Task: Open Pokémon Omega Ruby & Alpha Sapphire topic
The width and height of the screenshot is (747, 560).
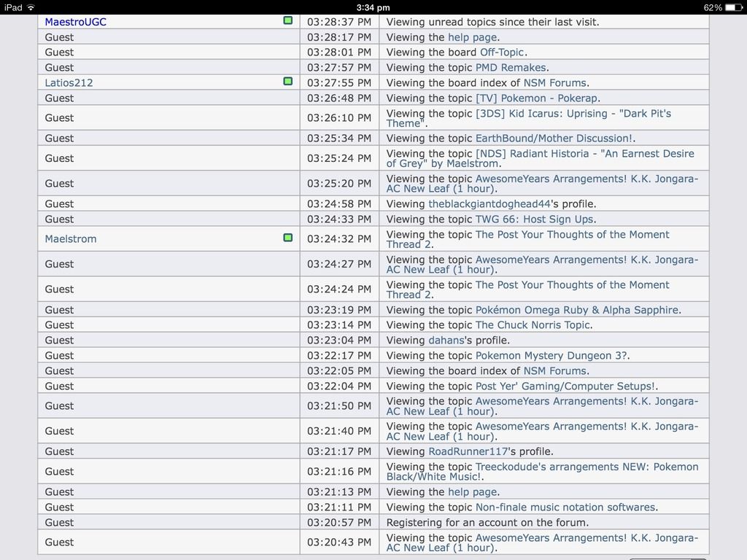Action: coord(577,310)
